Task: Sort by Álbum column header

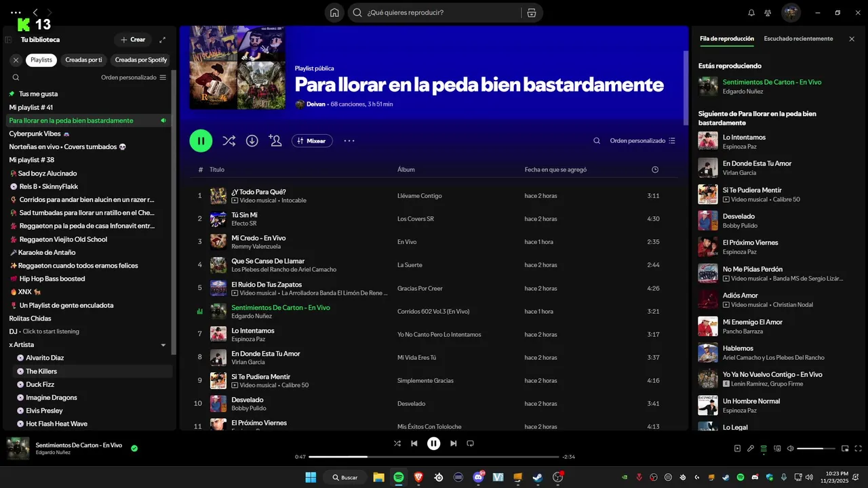Action: [x=406, y=169]
